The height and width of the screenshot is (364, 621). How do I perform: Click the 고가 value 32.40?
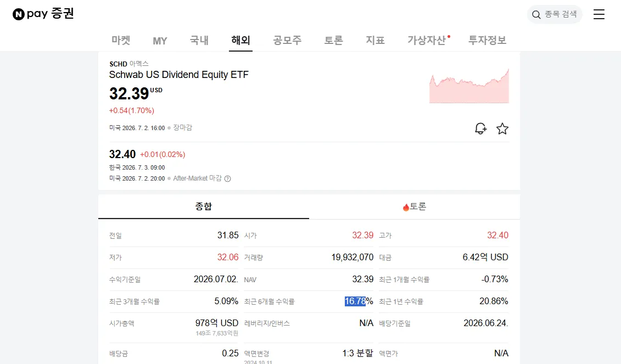coord(497,236)
